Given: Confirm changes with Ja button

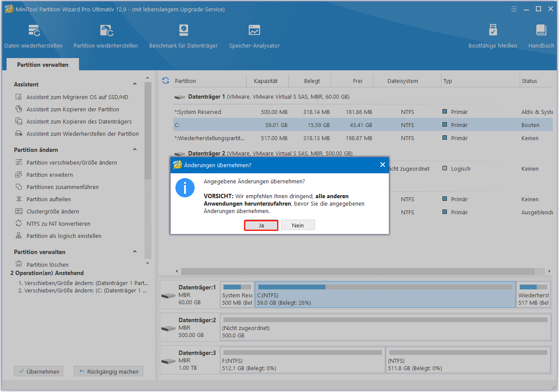Looking at the screenshot, I should click(261, 225).
